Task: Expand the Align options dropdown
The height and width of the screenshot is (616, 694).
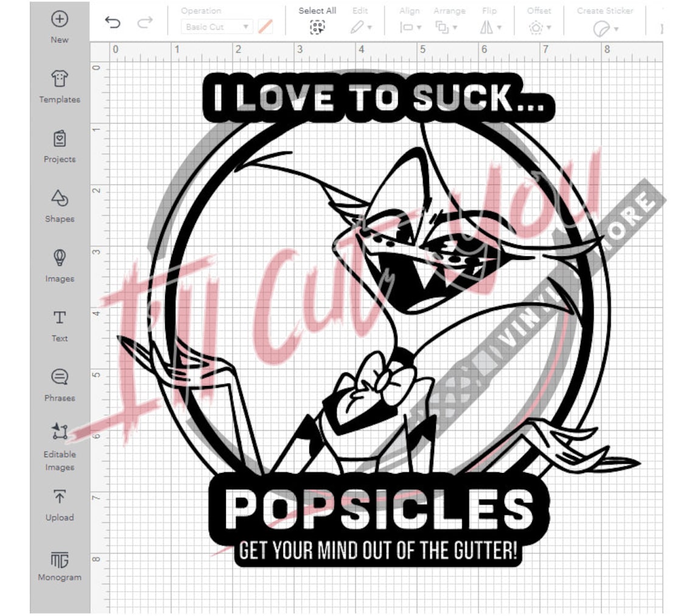Action: [x=410, y=27]
